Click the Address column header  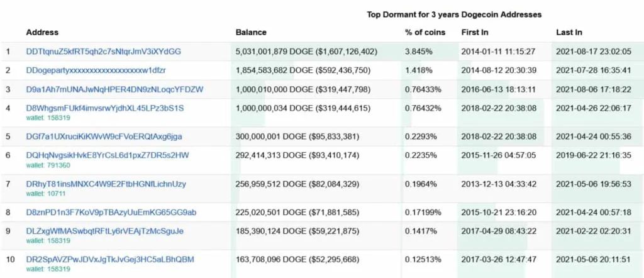(42, 32)
